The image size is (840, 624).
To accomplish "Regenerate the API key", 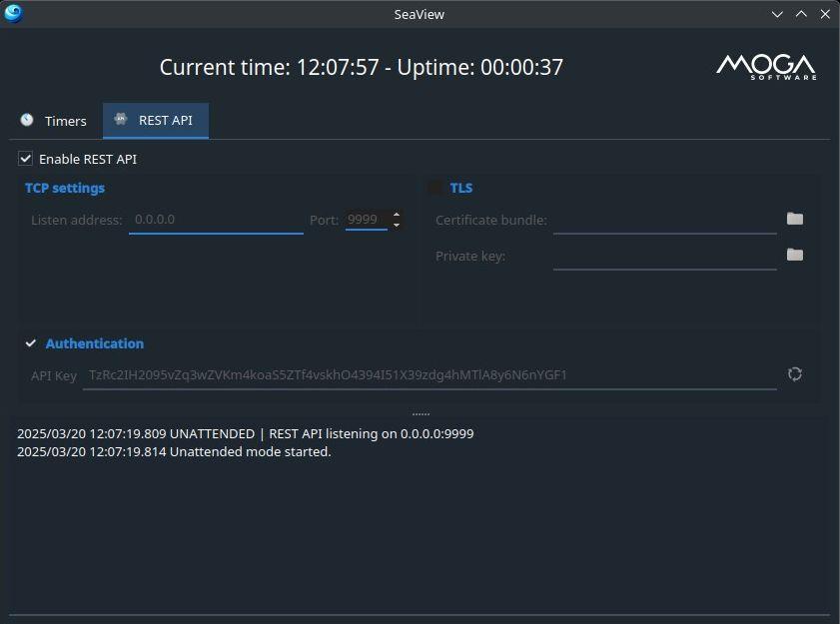I will [795, 373].
